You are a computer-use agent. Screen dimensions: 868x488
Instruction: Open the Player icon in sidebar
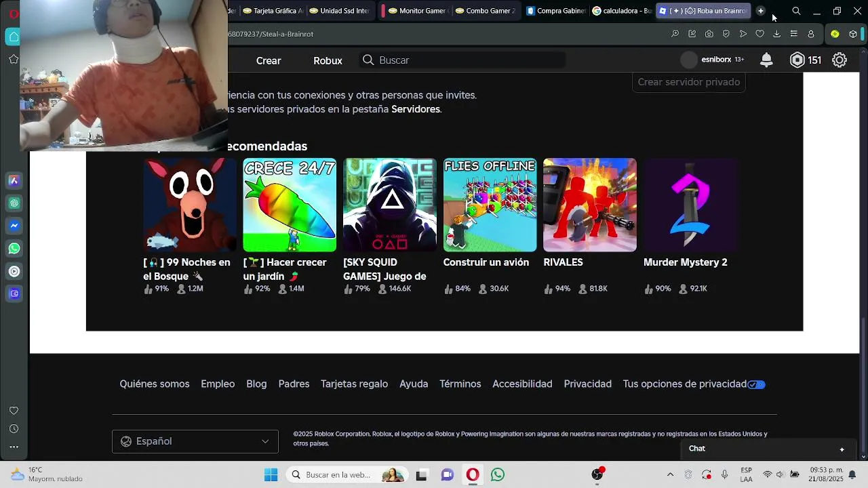coord(14,271)
